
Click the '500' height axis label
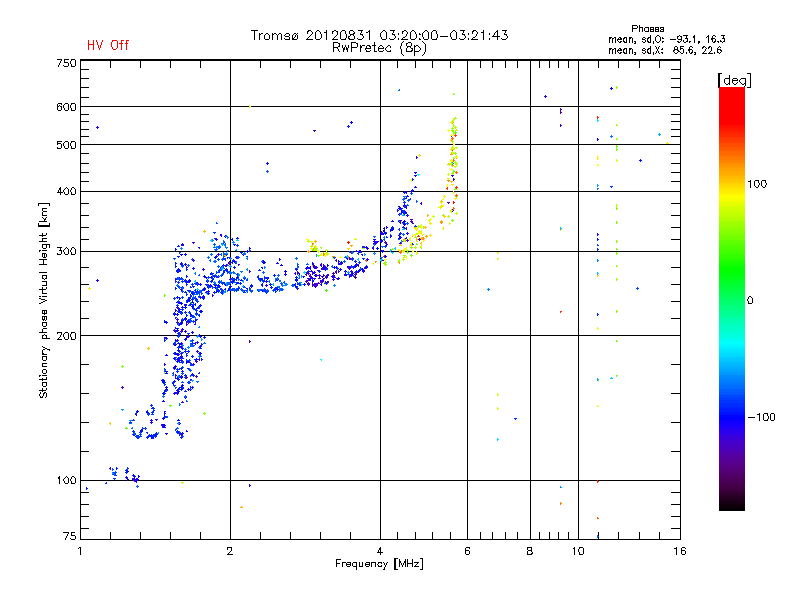pyautogui.click(x=66, y=145)
